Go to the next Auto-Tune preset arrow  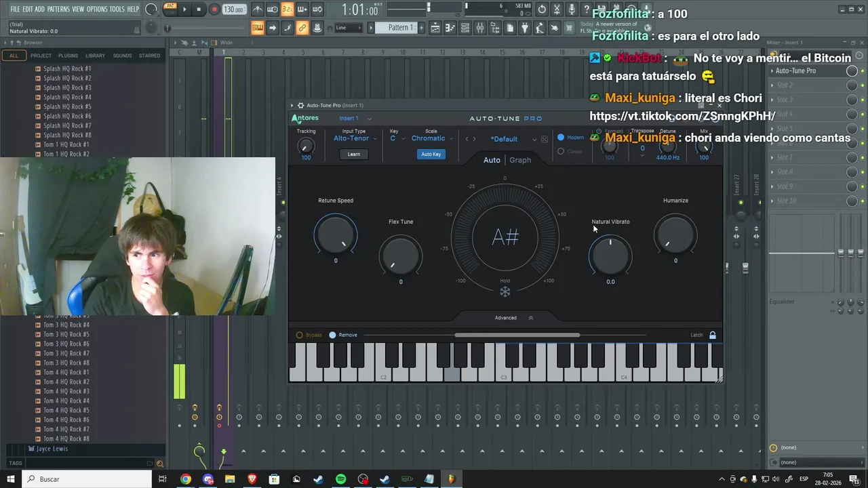click(x=474, y=139)
